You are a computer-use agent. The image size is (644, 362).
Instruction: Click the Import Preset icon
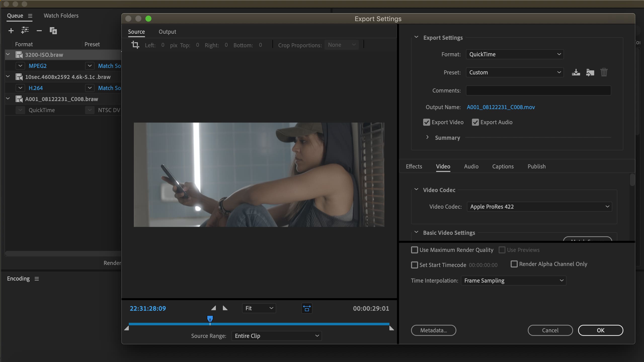590,73
